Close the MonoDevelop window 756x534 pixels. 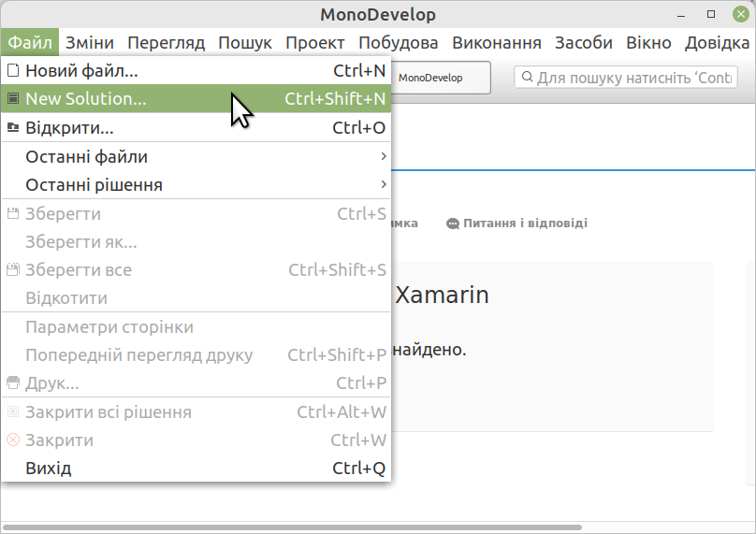coord(741,14)
